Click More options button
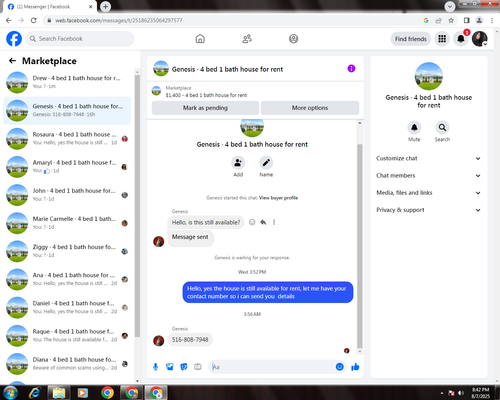 click(310, 108)
